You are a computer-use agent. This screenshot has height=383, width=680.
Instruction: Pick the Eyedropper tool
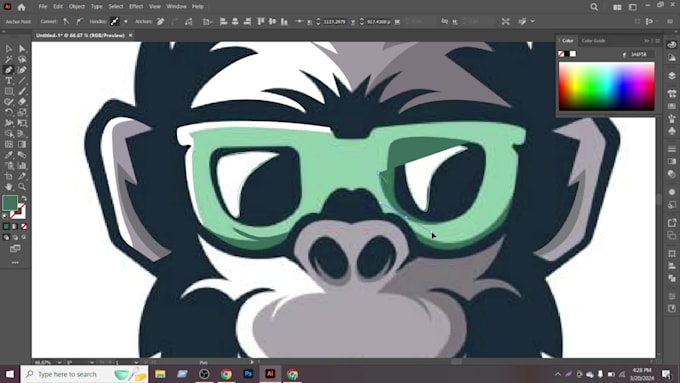click(x=9, y=155)
